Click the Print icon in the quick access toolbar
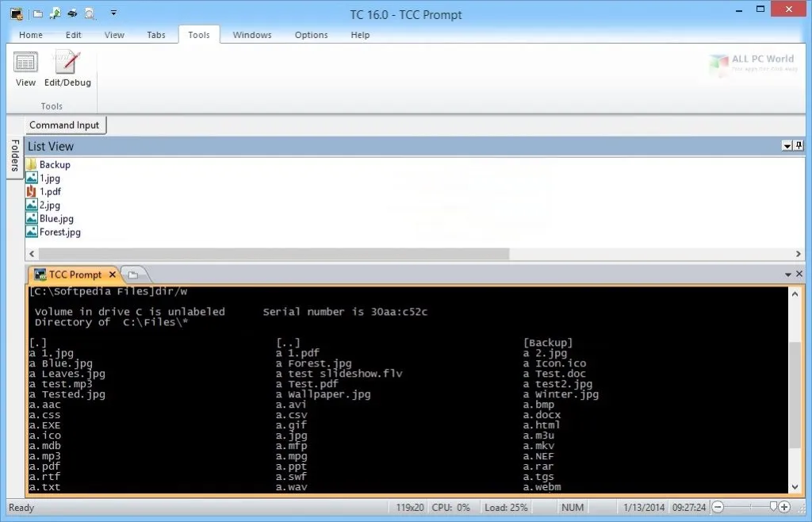Viewport: 812px width, 522px height. pos(71,13)
